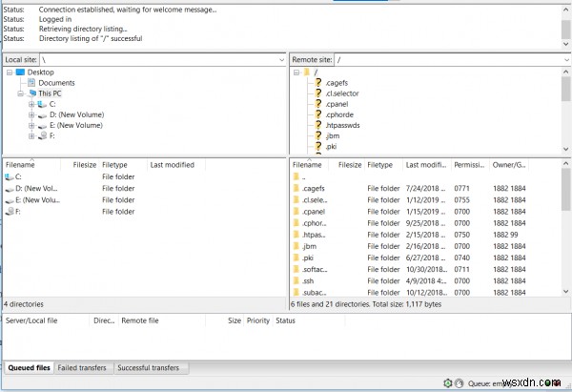Select .cpanel folder in remote tree
Screen dimensions: 572x392
click(337, 104)
